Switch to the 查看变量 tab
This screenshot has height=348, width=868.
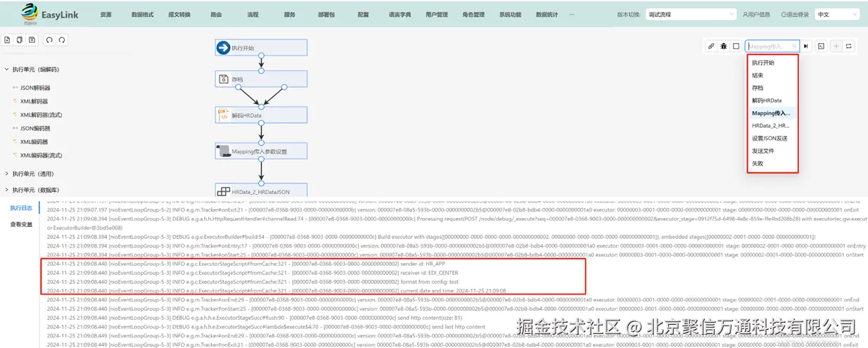[21, 224]
